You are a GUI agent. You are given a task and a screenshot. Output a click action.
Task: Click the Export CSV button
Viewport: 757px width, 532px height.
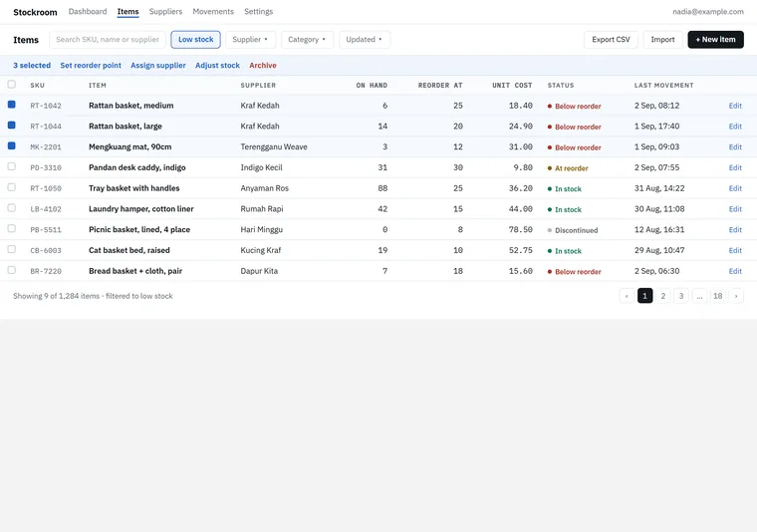(x=611, y=40)
